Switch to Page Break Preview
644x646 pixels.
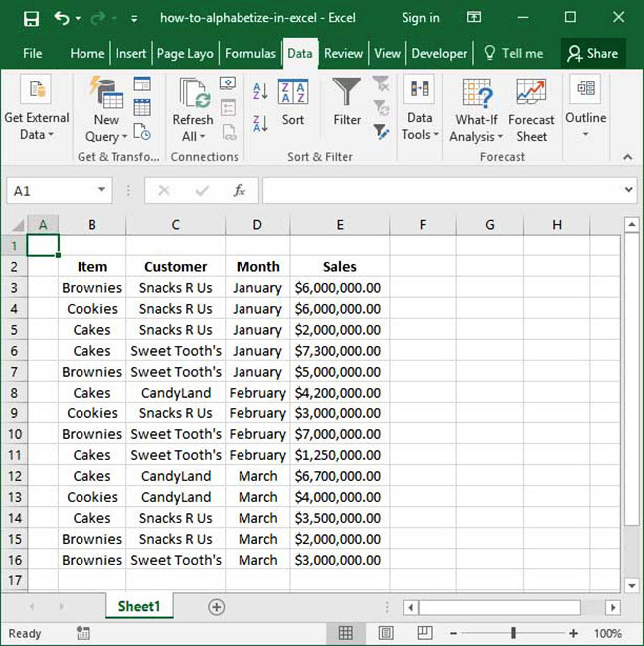click(424, 633)
